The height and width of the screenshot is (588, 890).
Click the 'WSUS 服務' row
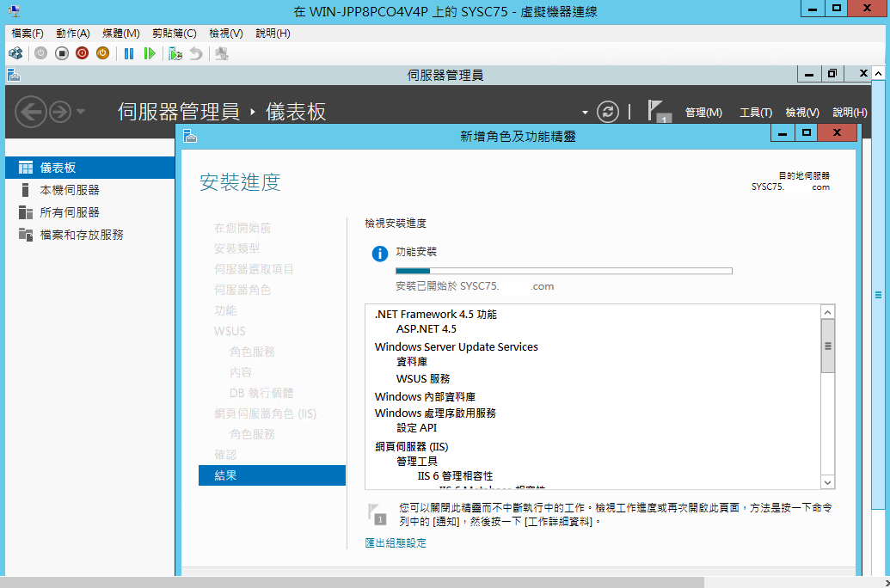point(423,378)
